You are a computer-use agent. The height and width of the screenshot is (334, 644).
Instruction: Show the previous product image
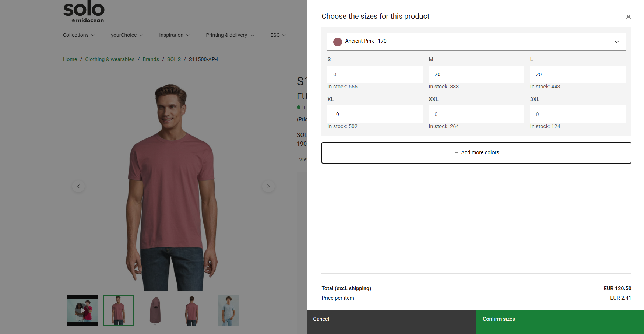(x=78, y=186)
